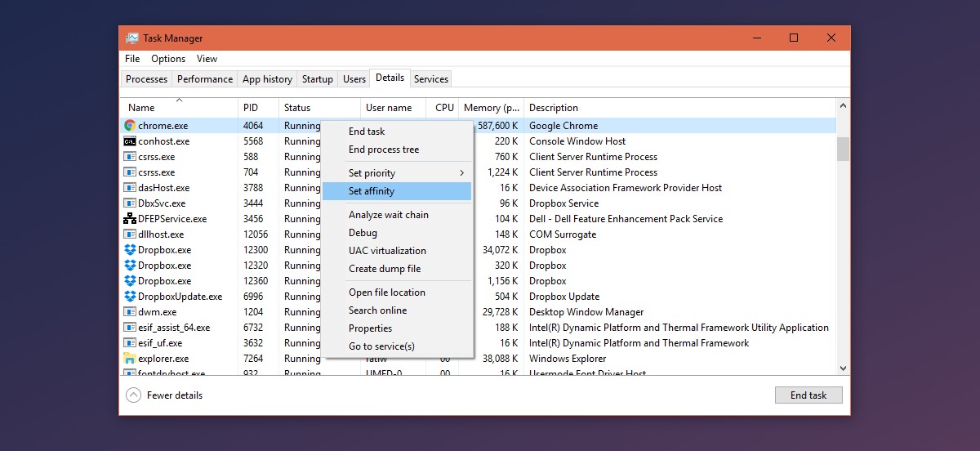The height and width of the screenshot is (451, 980).
Task: Click the DFEPService.exe network icon
Action: [130, 219]
